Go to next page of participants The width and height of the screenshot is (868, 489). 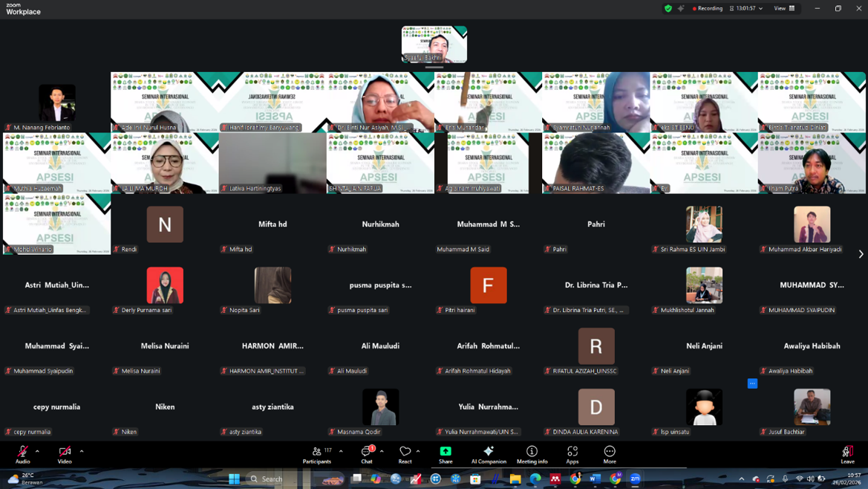point(861,254)
